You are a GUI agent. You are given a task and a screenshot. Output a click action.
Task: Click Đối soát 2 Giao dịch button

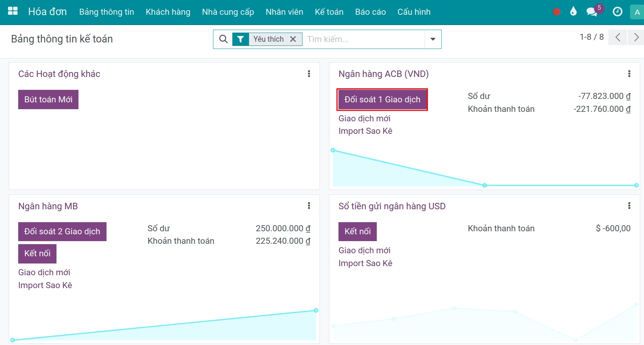62,232
